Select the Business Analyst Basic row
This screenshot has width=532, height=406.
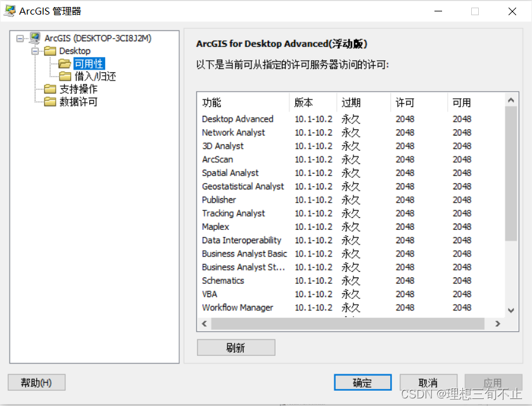click(351, 254)
